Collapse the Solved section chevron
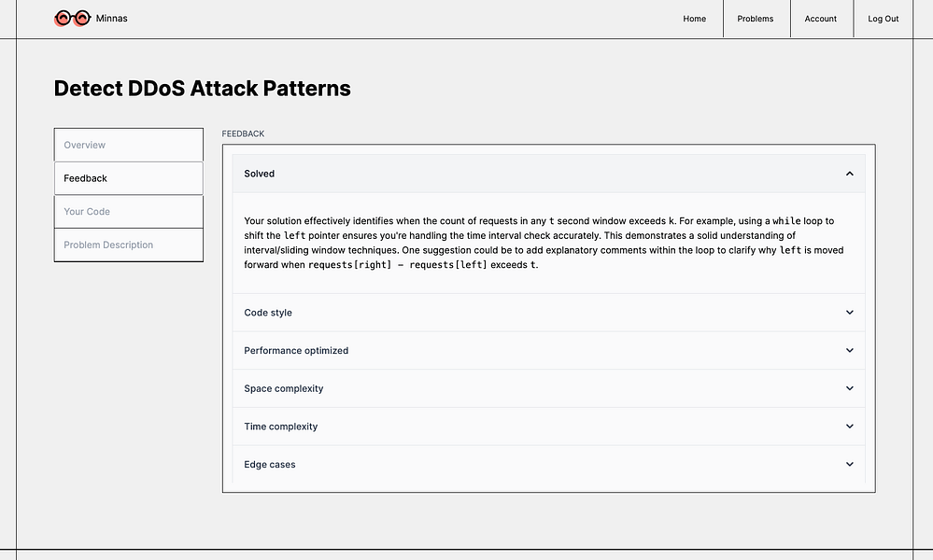The image size is (933, 560). click(x=849, y=174)
